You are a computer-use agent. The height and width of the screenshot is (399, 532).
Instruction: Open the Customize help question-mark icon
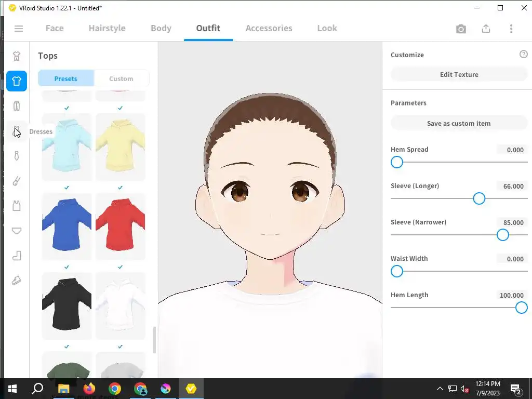(x=523, y=54)
